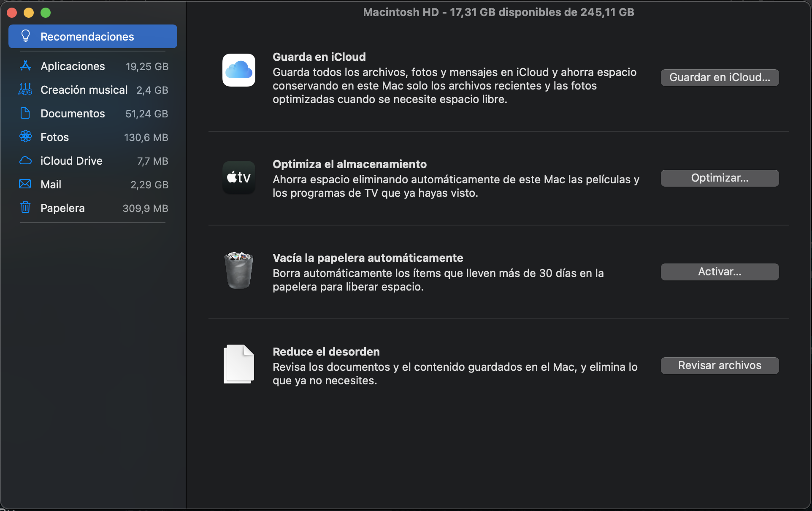This screenshot has height=511, width=812.
Task: Click the Aplicaciones App Store icon
Action: click(x=25, y=66)
